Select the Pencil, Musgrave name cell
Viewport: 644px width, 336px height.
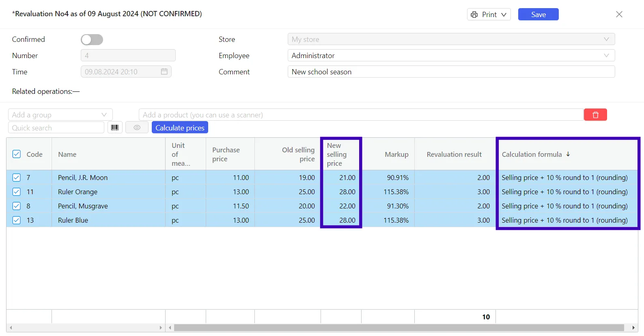[108, 206]
